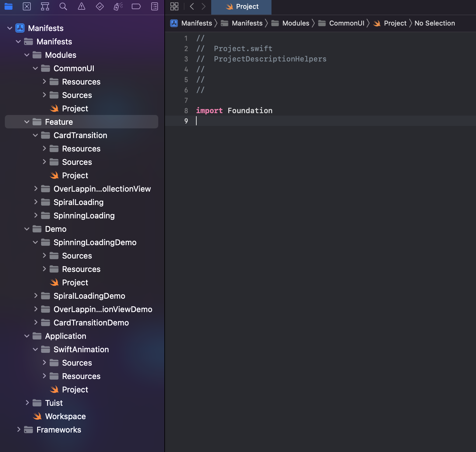Expand the Tuist folder
The width and height of the screenshot is (476, 452).
[27, 403]
